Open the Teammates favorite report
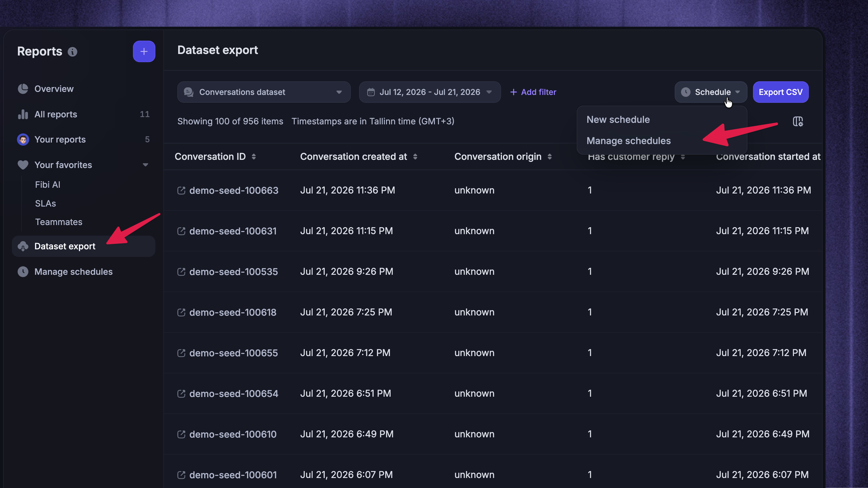Image resolution: width=868 pixels, height=488 pixels. 59,222
